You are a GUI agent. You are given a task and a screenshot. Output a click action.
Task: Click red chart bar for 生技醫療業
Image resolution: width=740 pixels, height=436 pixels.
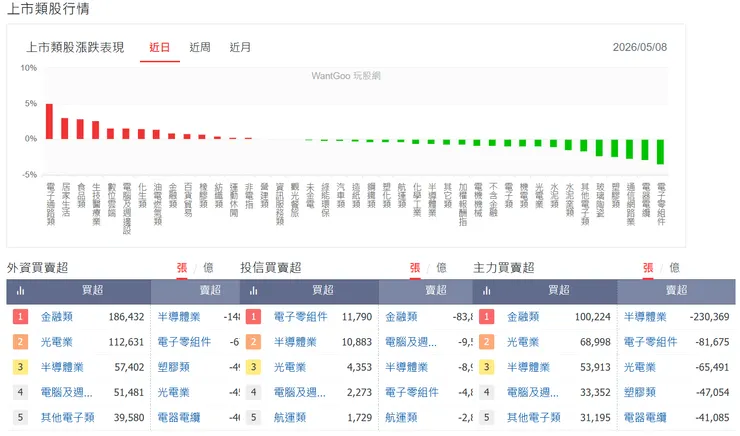pyautogui.click(x=95, y=130)
